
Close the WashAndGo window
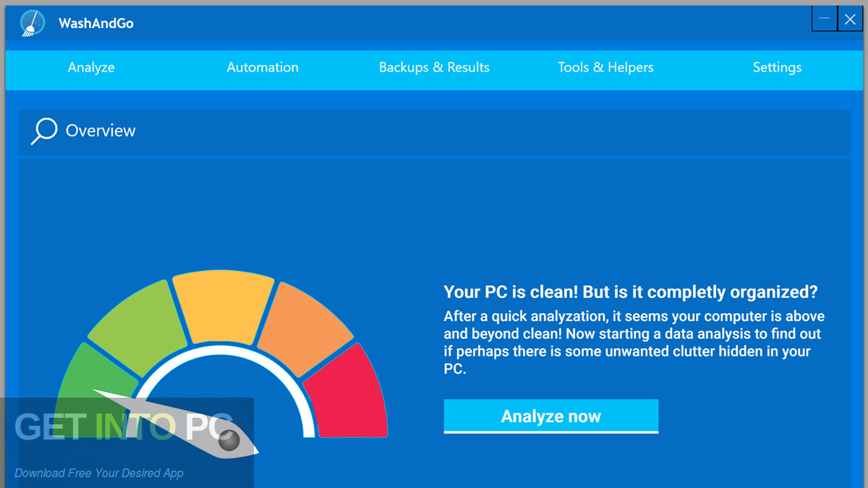point(850,20)
